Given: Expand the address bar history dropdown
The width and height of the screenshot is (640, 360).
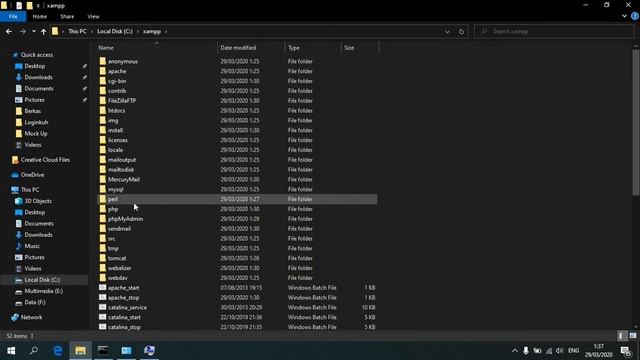Looking at the screenshot, I should (x=447, y=31).
